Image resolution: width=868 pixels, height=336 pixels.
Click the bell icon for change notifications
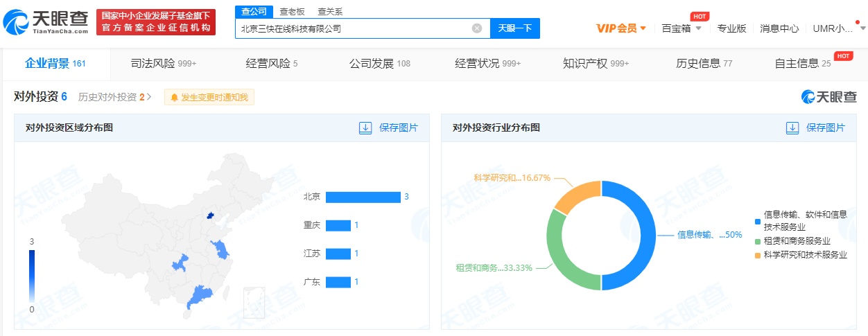click(174, 98)
